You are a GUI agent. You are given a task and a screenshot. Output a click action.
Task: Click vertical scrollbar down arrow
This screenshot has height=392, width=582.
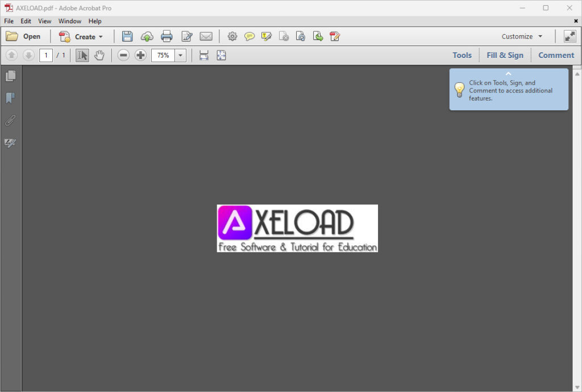577,387
